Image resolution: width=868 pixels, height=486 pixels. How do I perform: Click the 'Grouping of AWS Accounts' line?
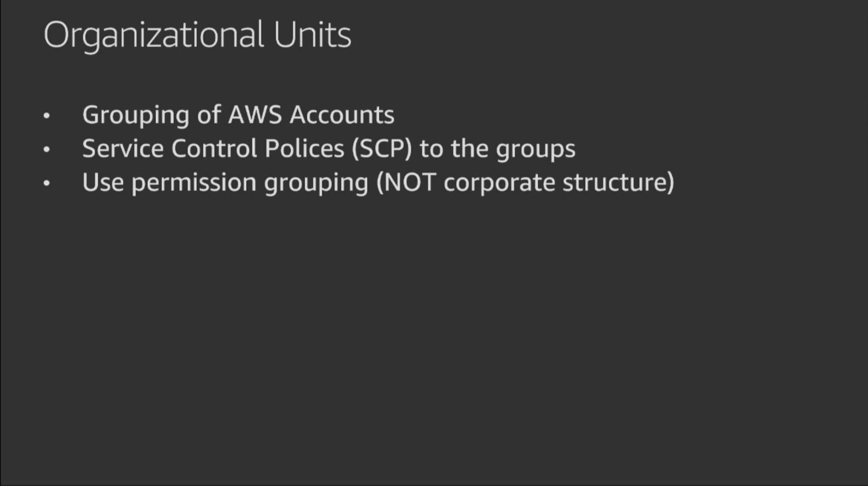point(238,115)
